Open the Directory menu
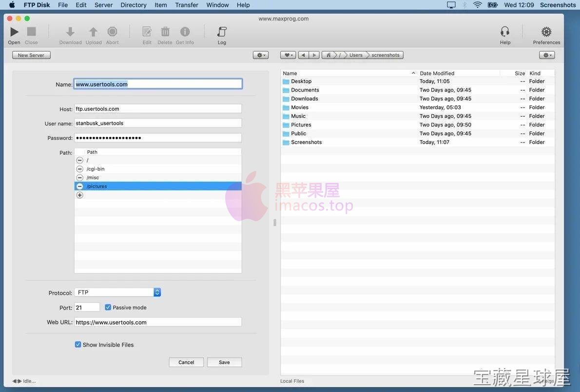Viewport: 580px width, 392px height. [134, 5]
